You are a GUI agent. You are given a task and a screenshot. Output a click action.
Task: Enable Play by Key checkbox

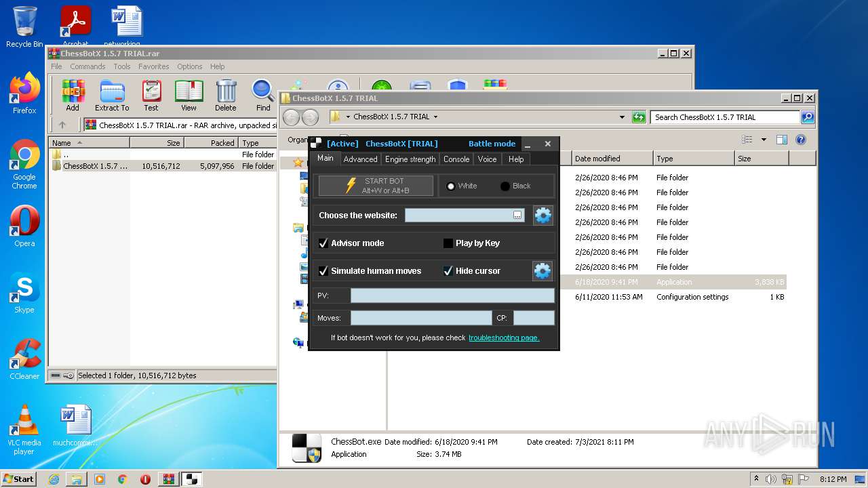pyautogui.click(x=448, y=243)
